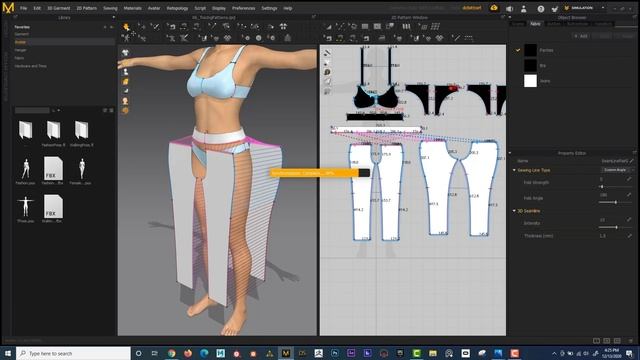
Task: Select Hardware and Trims in Library
Action: coord(31,66)
